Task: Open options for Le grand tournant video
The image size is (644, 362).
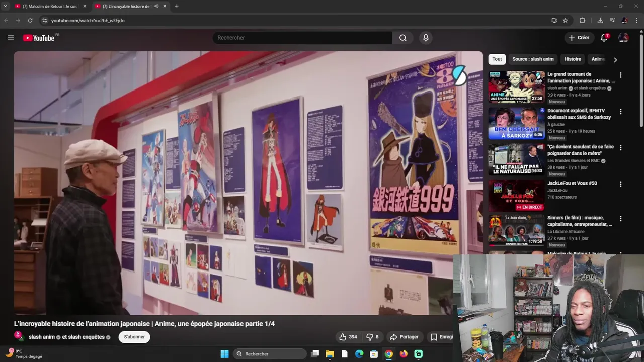Action: point(620,75)
